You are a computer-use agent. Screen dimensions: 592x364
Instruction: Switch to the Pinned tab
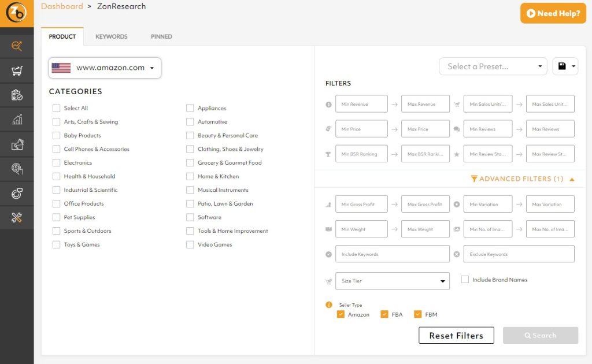(161, 36)
